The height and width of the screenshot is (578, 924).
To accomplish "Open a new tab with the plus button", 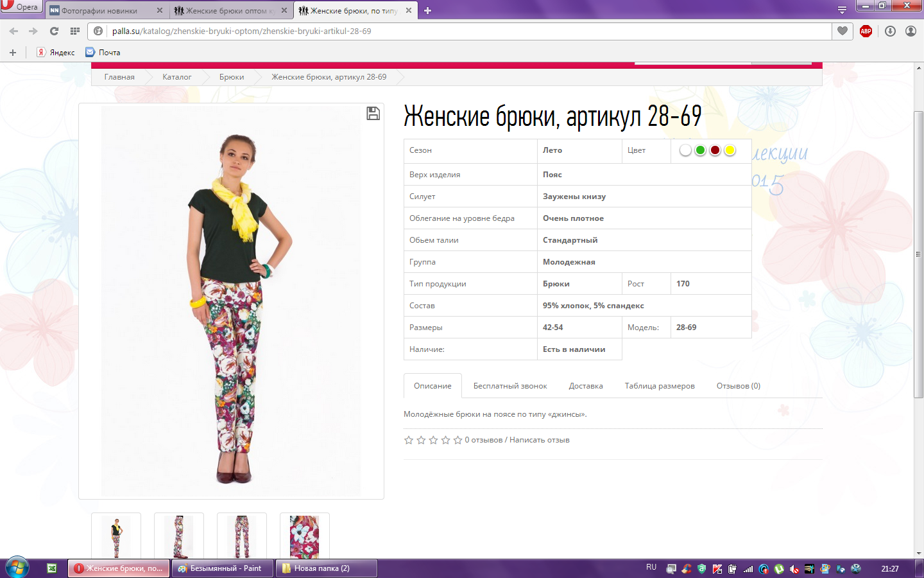I will pos(428,10).
